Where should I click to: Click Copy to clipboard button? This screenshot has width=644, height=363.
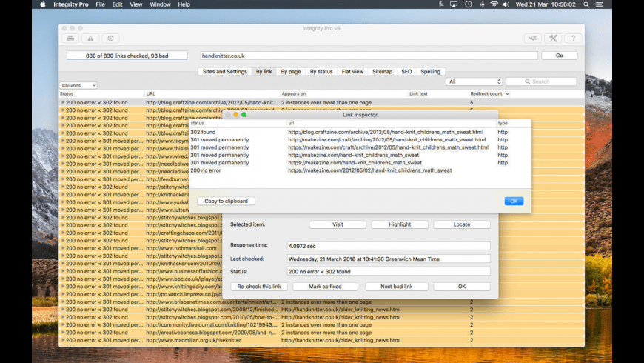coord(226,201)
